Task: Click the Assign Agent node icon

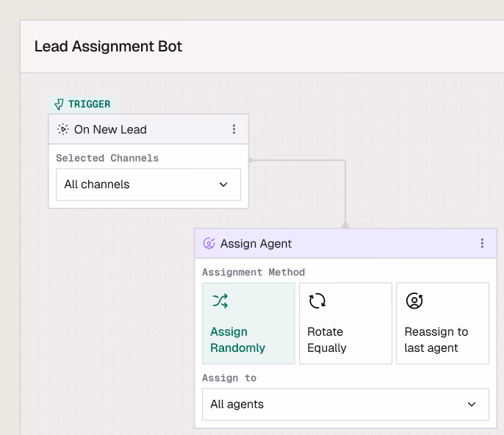Action: (x=209, y=244)
